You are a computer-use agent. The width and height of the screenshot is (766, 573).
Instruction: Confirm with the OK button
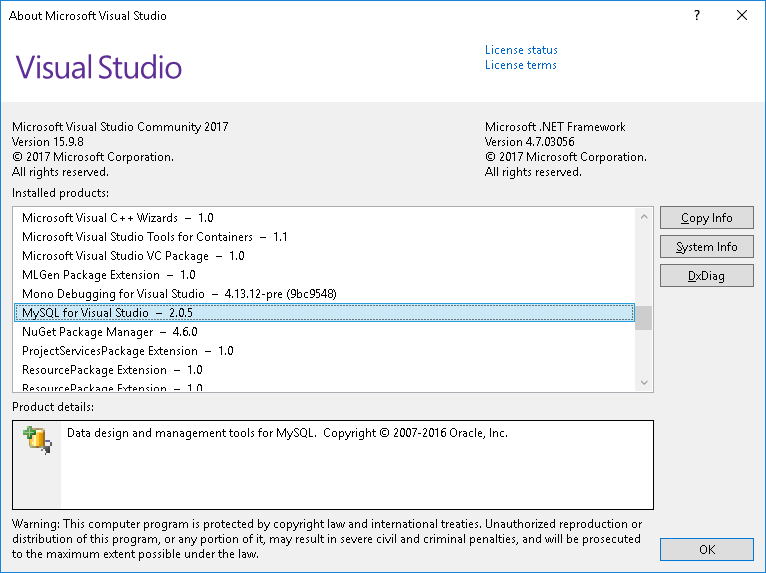706,550
